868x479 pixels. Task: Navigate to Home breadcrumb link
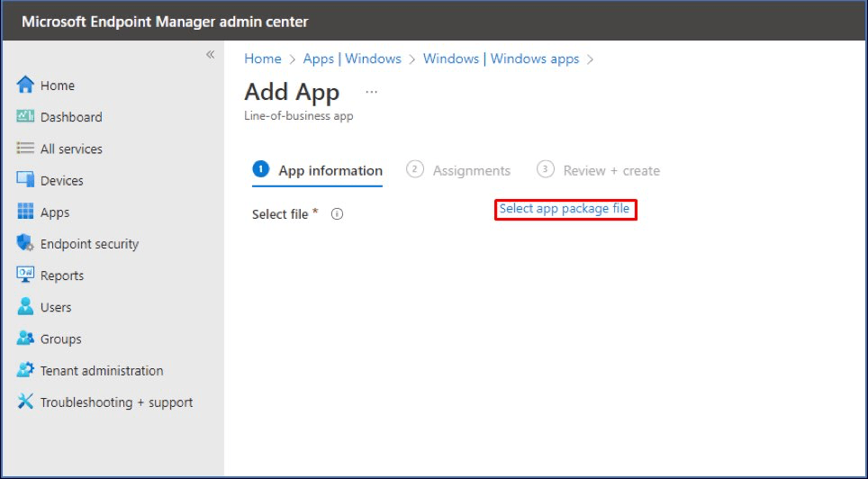(x=263, y=59)
